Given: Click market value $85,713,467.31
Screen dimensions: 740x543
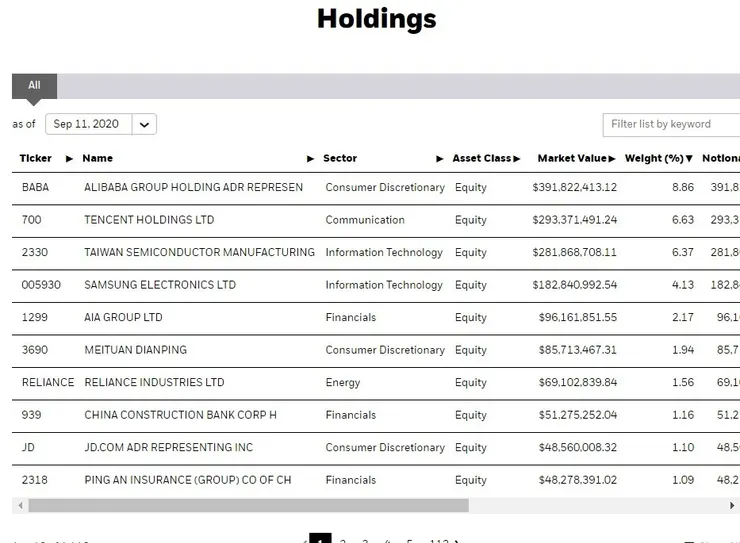Looking at the screenshot, I should (x=578, y=350).
